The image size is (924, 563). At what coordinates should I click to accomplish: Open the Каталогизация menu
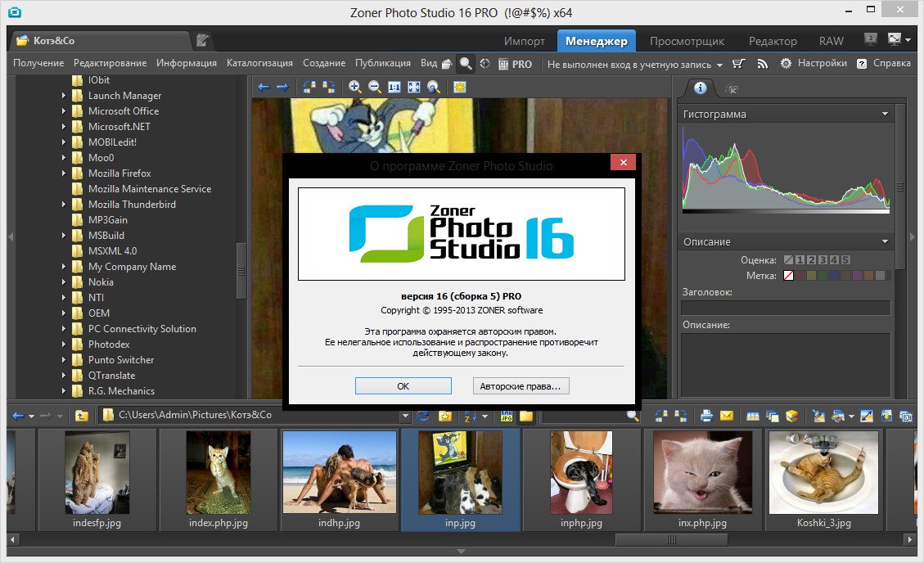tap(259, 63)
